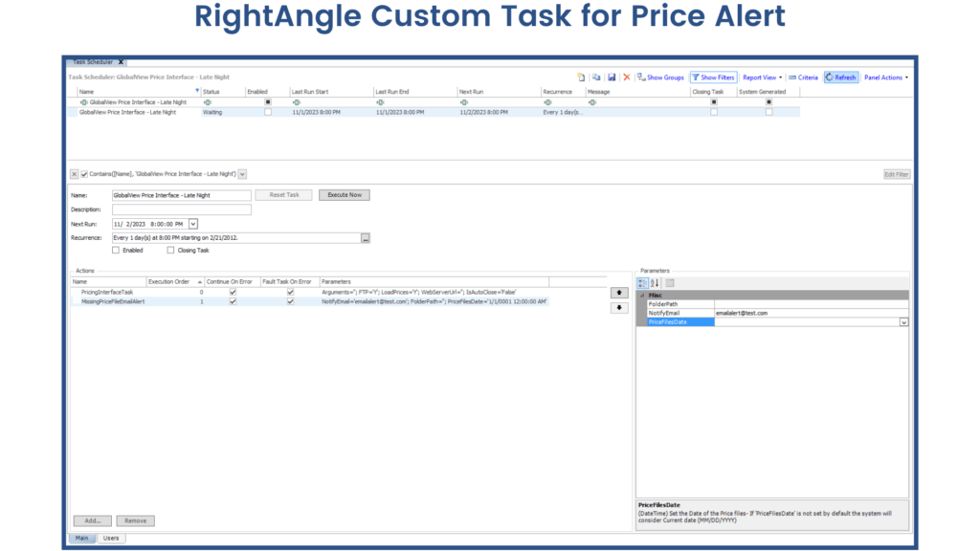Screen dimensions: 980x551
Task: Click the Description input field
Action: pos(182,209)
